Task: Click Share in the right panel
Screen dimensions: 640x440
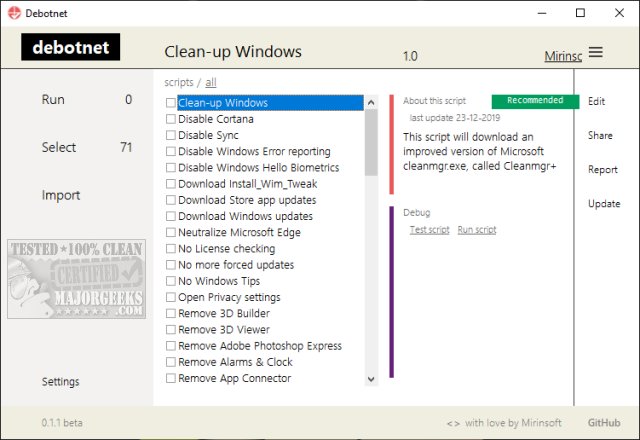Action: click(x=600, y=136)
